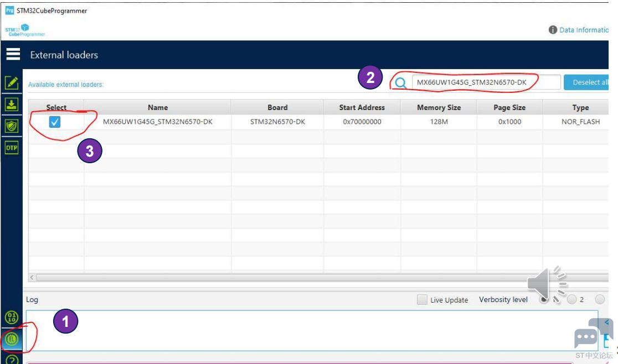Uncheck the MX66UW1G45G_STM32N6570-DK loader checkbox
Viewport: 618px width, 364px height.
[54, 122]
